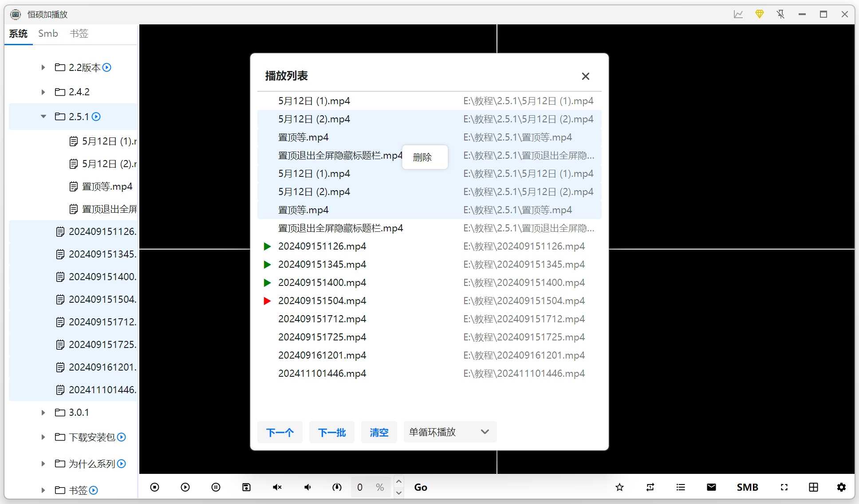859x504 pixels.
Task: Open the grid layout icon
Action: click(x=813, y=487)
